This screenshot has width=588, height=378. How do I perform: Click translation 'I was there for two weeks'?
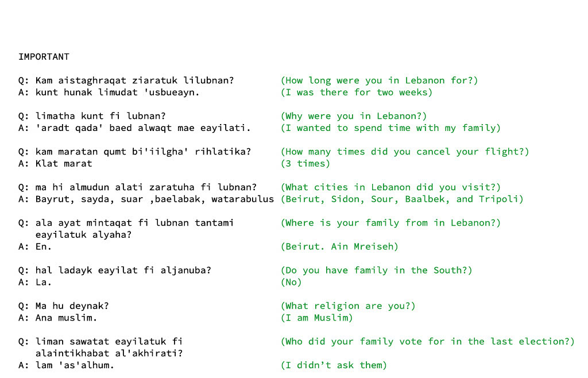coord(356,92)
